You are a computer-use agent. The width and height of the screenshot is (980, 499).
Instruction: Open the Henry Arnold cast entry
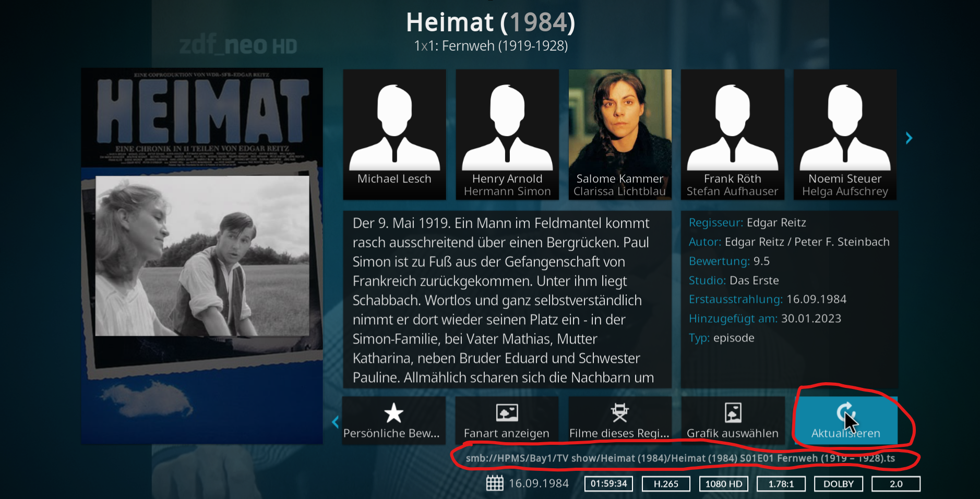(x=507, y=135)
